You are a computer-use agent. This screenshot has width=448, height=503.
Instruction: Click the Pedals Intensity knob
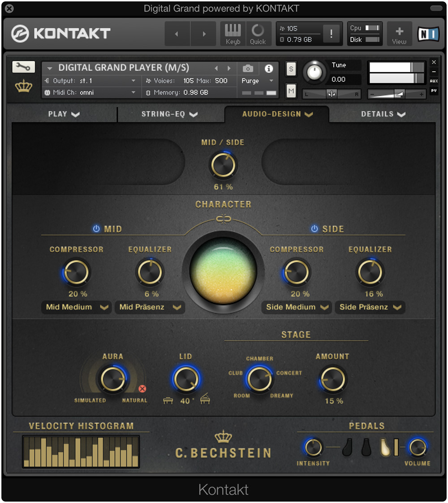pos(314,447)
